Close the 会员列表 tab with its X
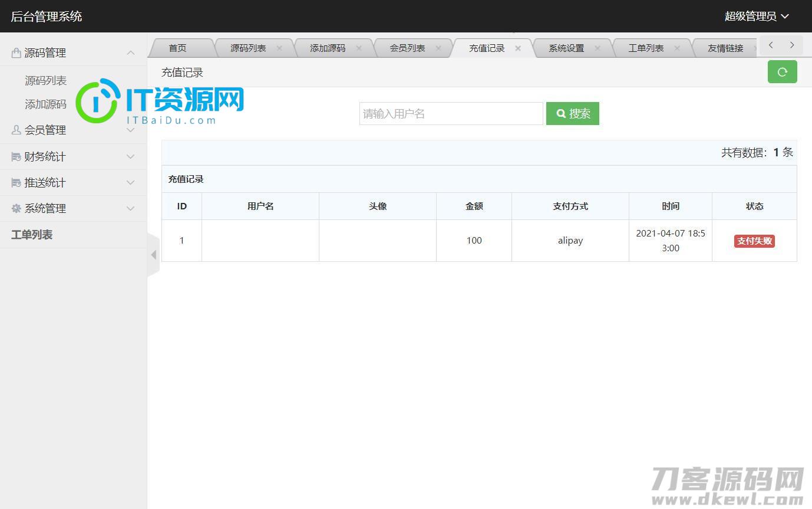The image size is (812, 509). point(438,48)
